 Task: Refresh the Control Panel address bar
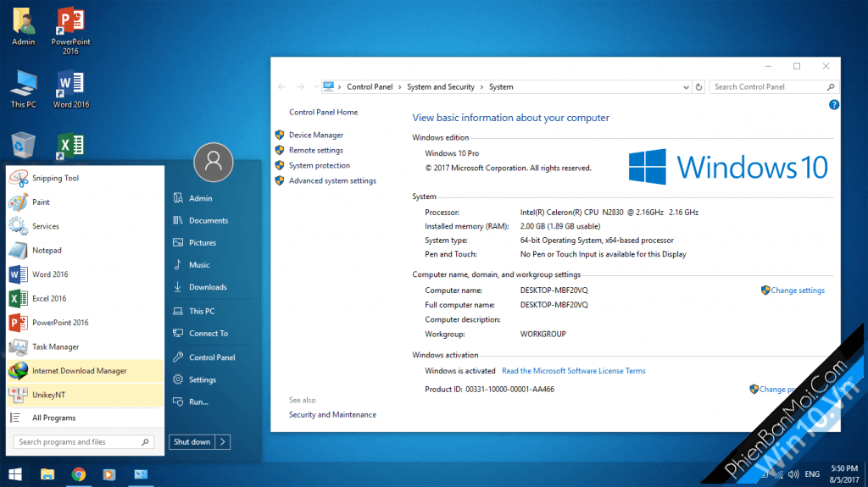[x=698, y=87]
